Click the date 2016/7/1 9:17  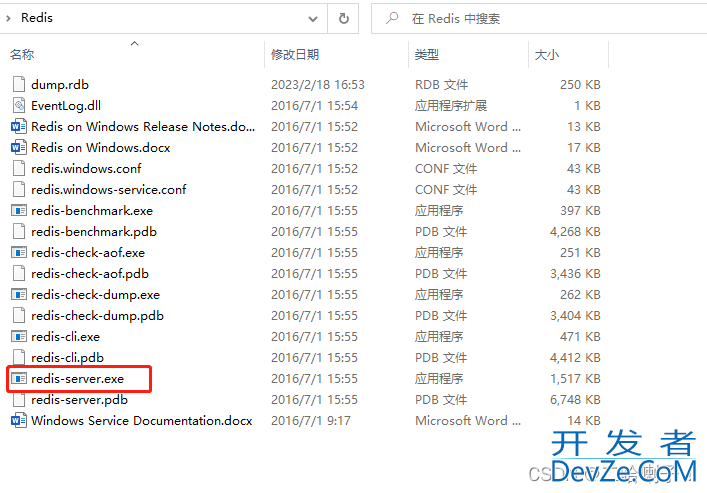coord(311,420)
